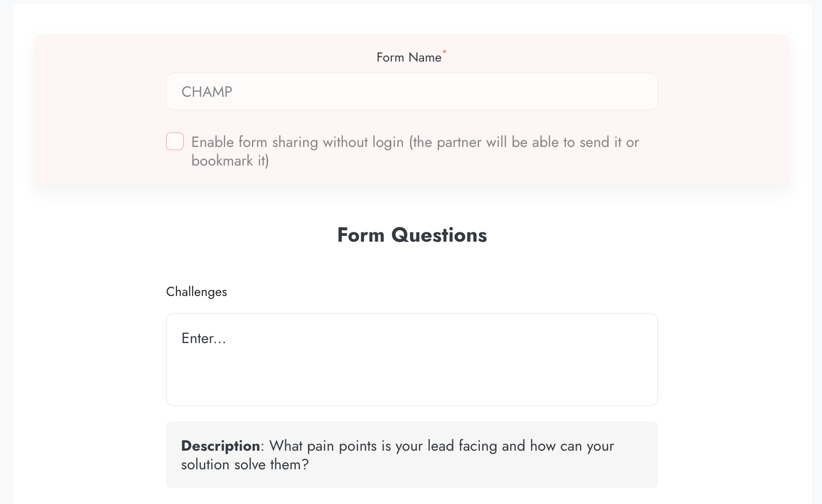The image size is (822, 504).
Task: Enable form sharing without login checkbox
Action: pos(175,141)
